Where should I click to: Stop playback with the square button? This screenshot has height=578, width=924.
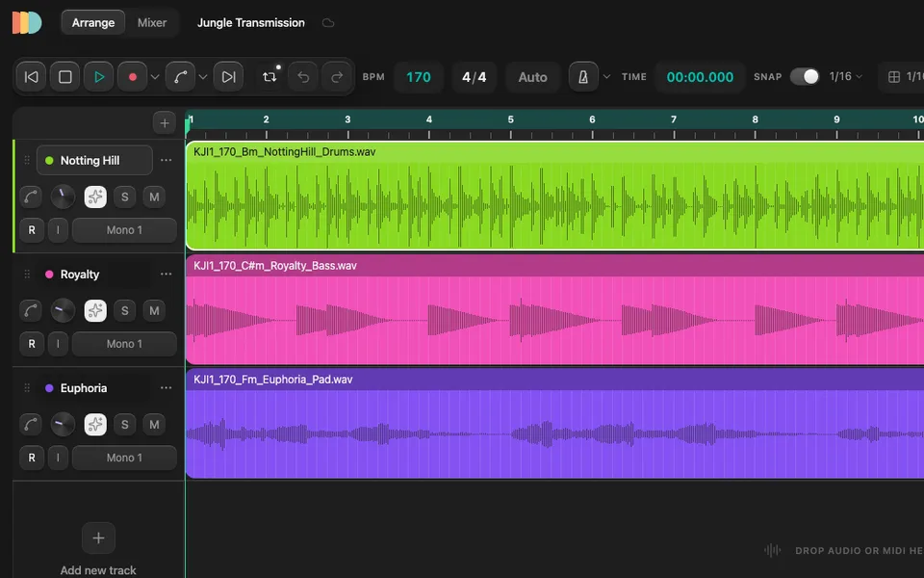[64, 77]
